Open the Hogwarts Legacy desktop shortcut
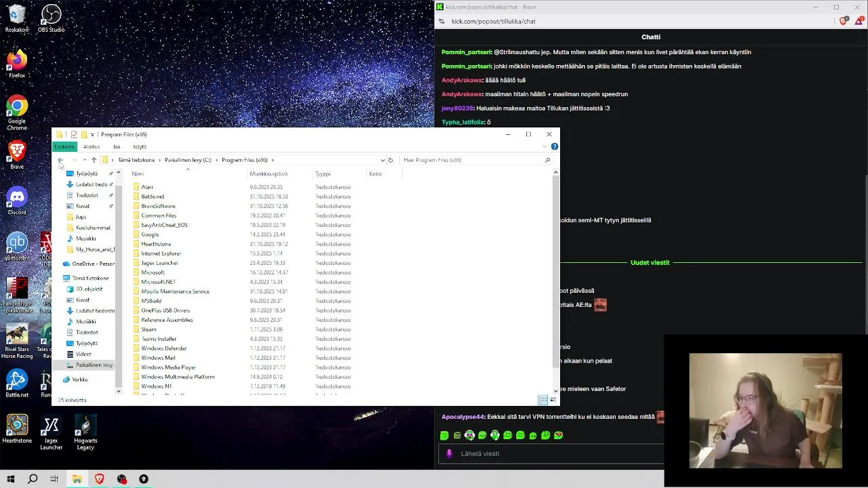This screenshot has height=488, width=868. (85, 432)
